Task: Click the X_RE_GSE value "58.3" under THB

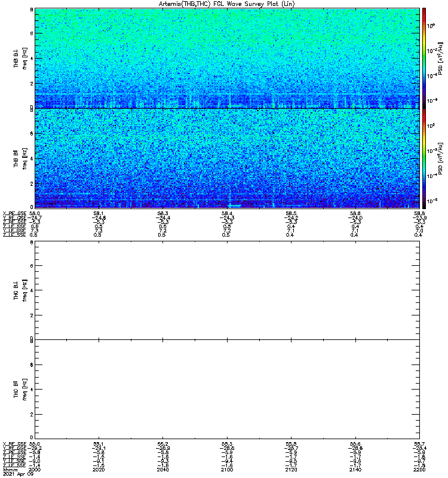Action: tap(162, 213)
